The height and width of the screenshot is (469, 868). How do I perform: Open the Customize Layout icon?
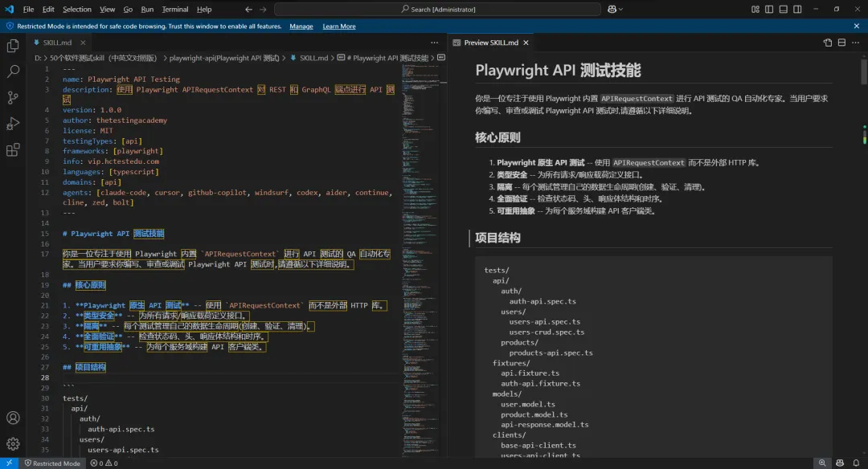755,10
